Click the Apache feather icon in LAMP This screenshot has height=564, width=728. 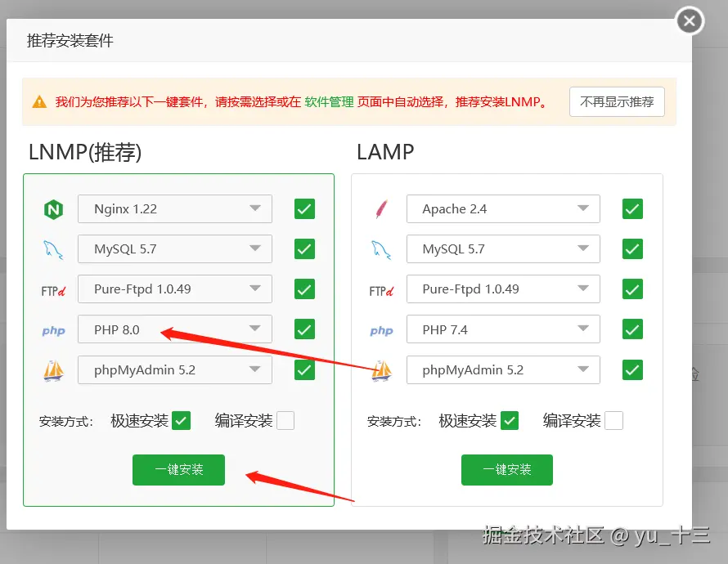(381, 209)
